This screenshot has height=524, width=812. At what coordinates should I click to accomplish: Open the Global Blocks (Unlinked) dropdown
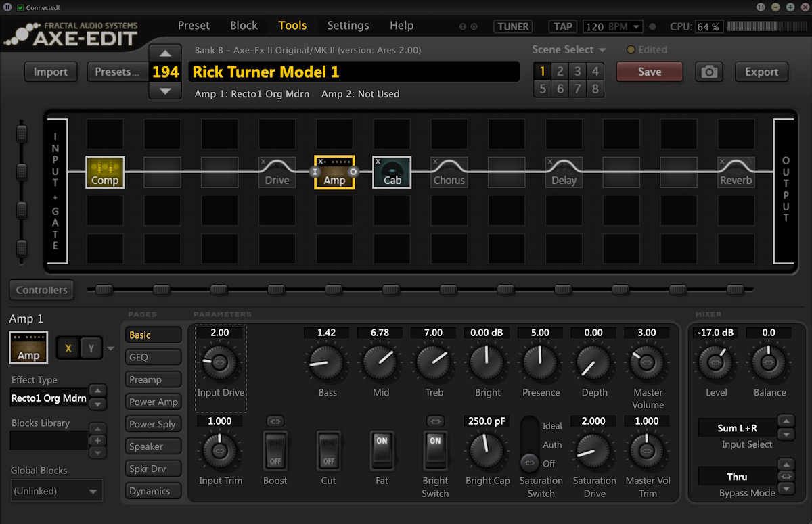point(56,491)
